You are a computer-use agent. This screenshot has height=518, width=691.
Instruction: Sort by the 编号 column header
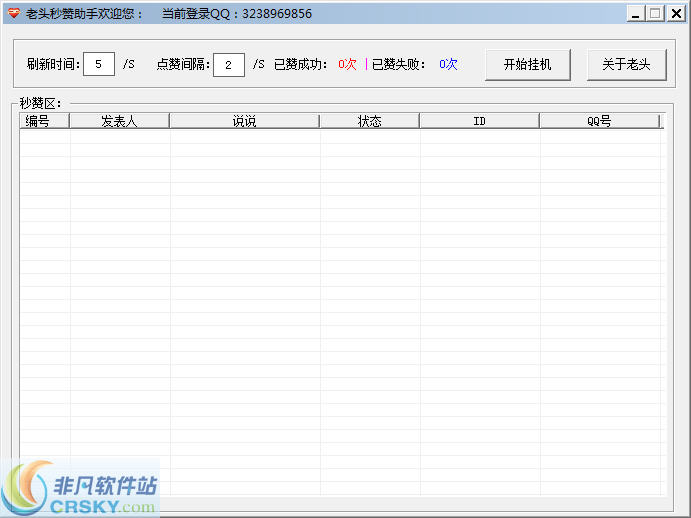tap(44, 121)
